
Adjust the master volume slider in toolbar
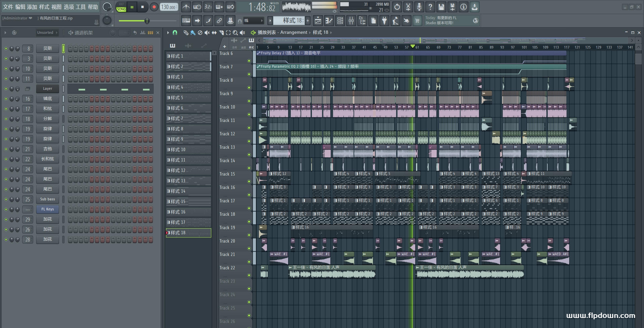[x=147, y=21]
